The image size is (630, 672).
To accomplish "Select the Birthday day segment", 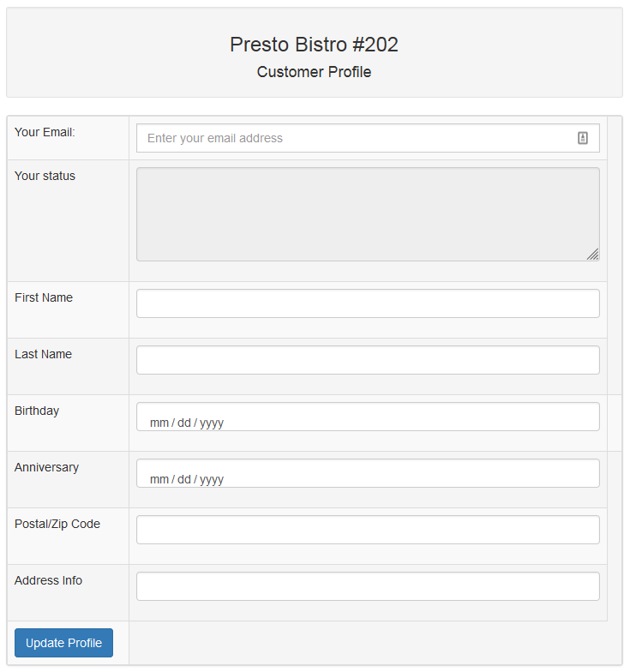I will (x=184, y=423).
